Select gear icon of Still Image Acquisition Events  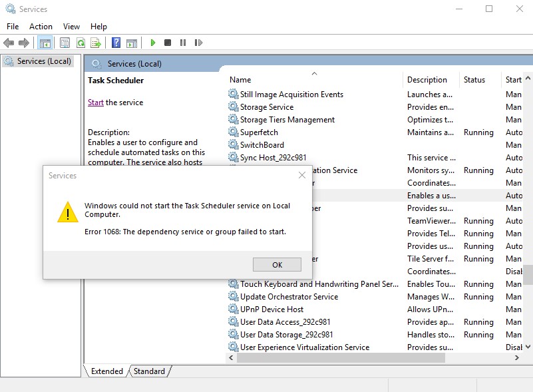tap(233, 94)
